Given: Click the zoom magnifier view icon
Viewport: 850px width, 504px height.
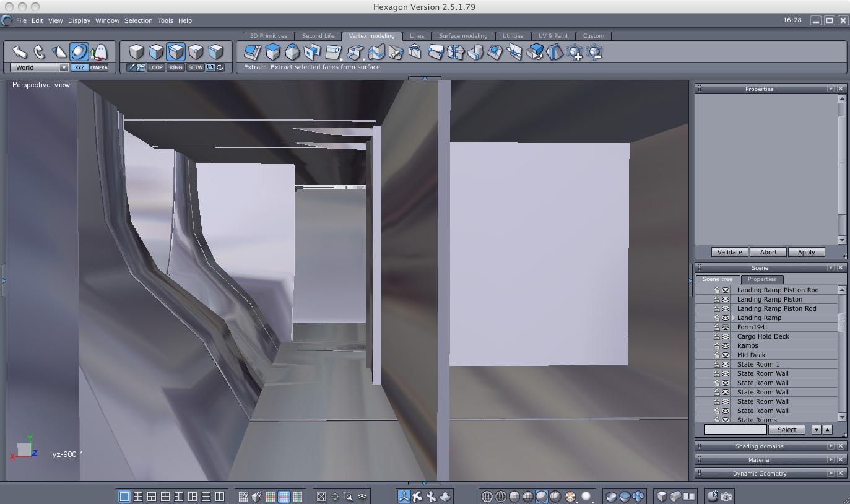Looking at the screenshot, I should click(x=349, y=497).
